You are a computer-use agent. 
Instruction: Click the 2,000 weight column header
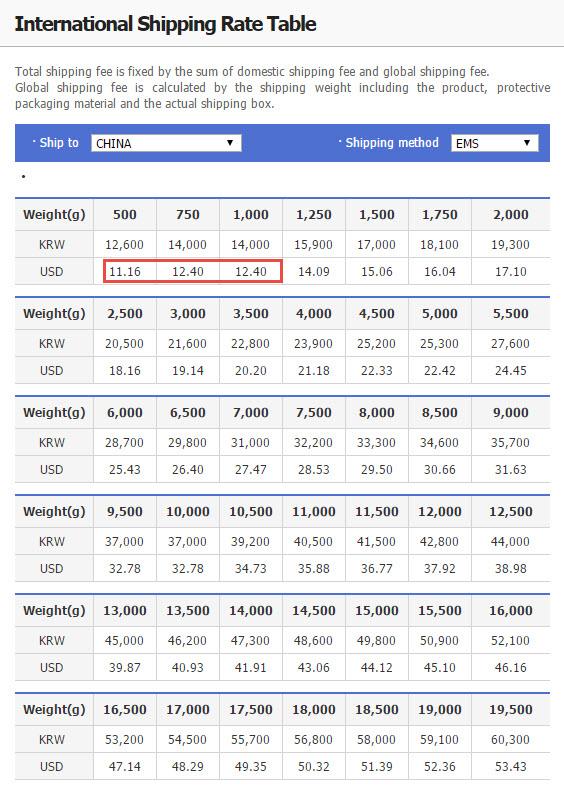tap(511, 214)
